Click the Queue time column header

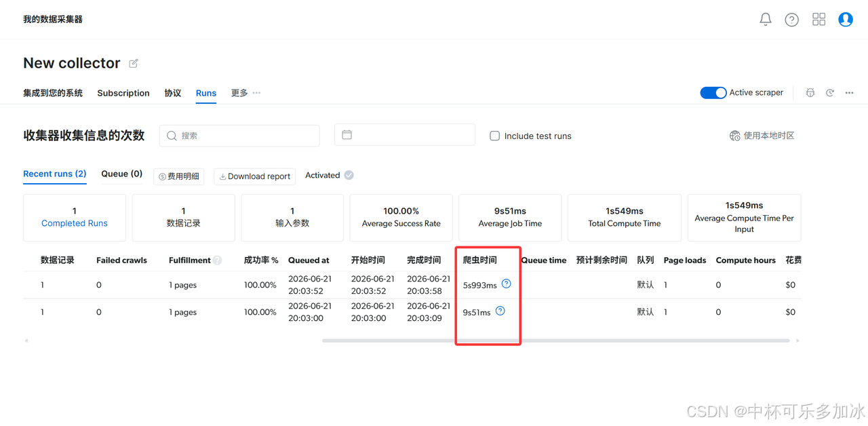coord(544,260)
